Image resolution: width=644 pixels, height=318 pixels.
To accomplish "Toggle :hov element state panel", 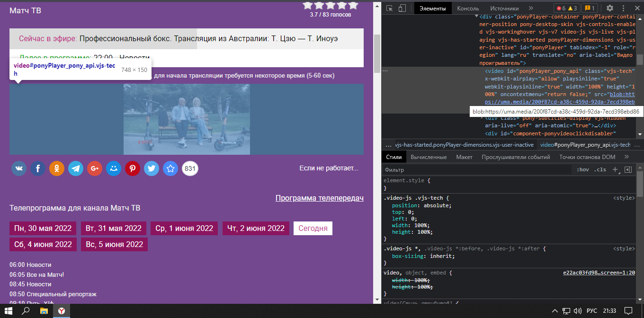I will point(583,169).
